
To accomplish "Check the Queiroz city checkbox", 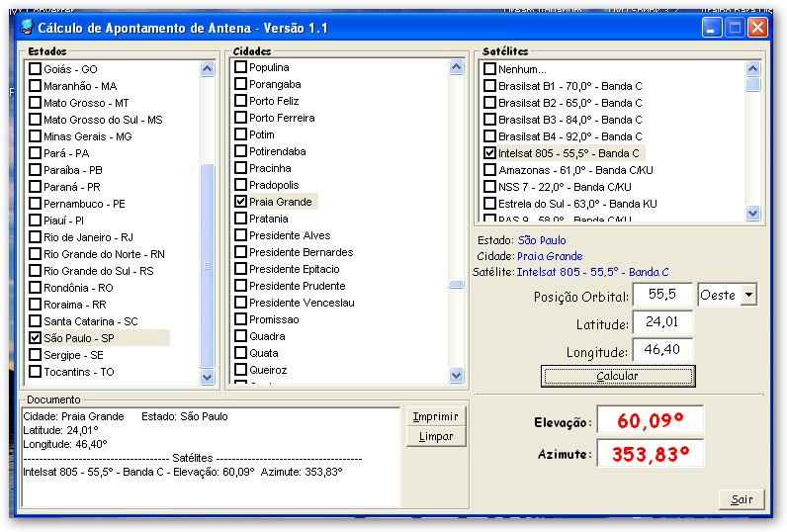I will point(240,370).
